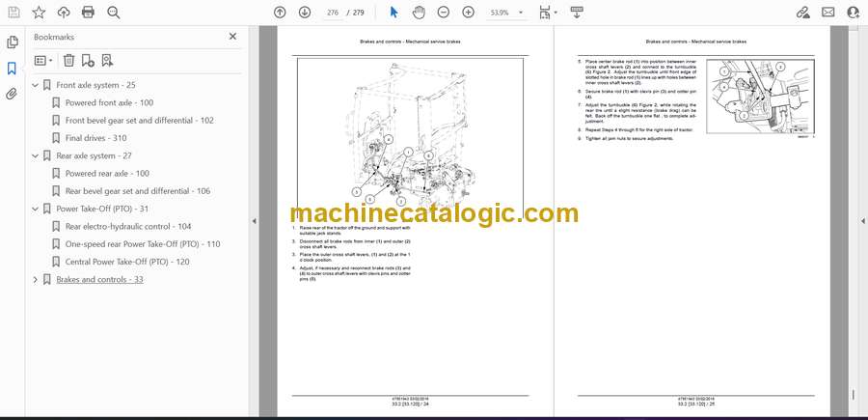This screenshot has width=868, height=420.
Task: Open the account share user icon
Action: point(854,13)
